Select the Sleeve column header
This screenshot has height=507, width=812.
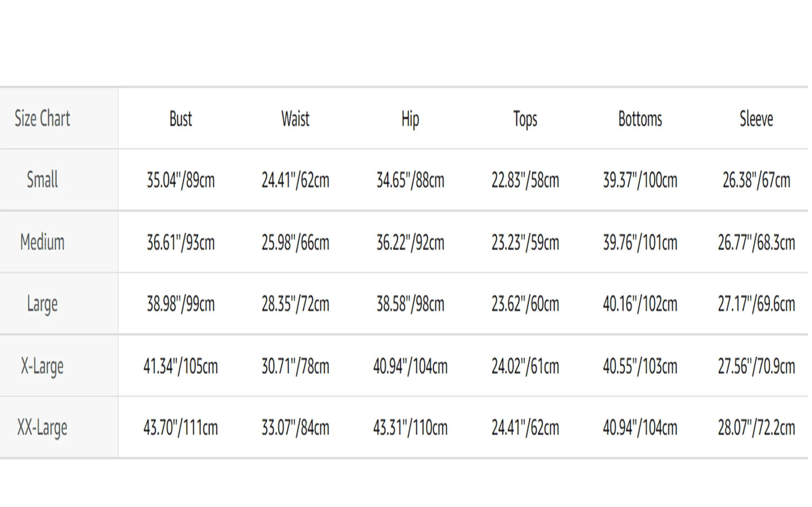(756, 119)
